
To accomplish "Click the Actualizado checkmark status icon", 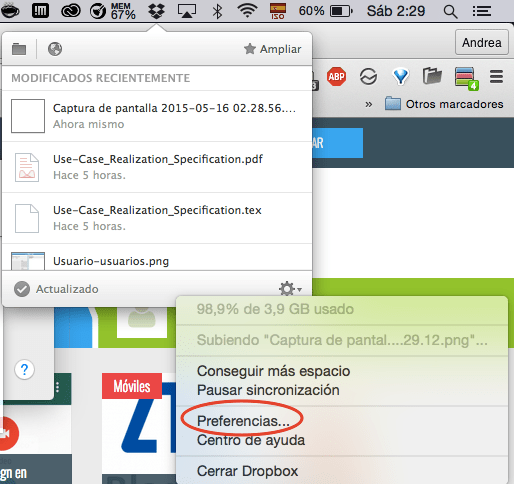I will click(x=22, y=289).
